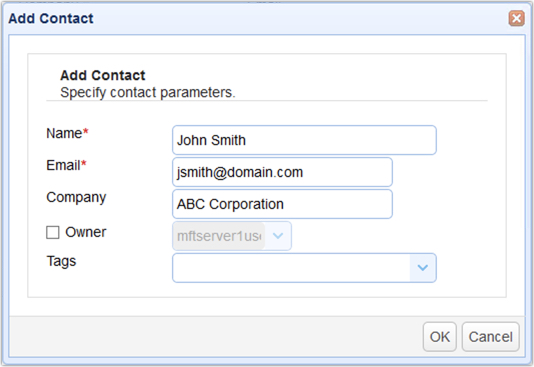The image size is (534, 367).
Task: Focus the Name field containing John Smith
Action: coord(304,140)
